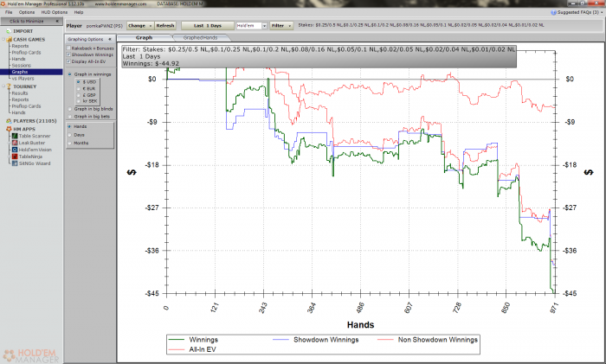Image resolution: width=606 pixels, height=364 pixels.
Task: Click the Import icon in sidebar
Action: (9, 31)
